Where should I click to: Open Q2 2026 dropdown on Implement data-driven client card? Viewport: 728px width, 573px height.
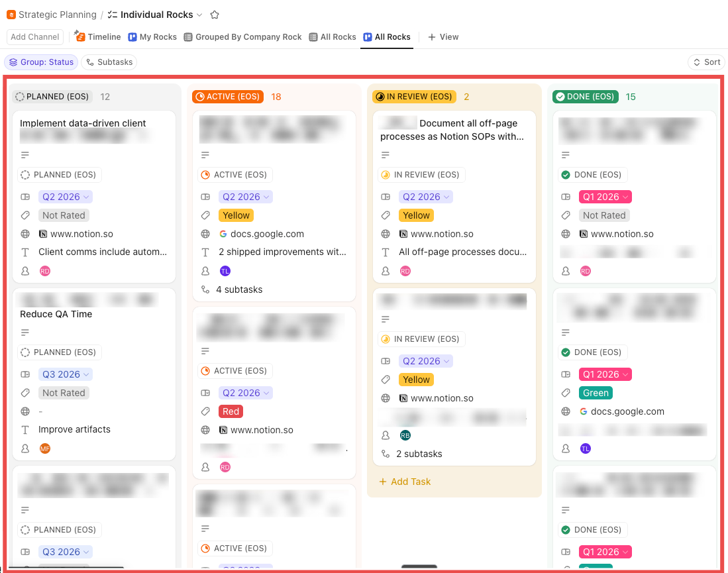point(66,197)
